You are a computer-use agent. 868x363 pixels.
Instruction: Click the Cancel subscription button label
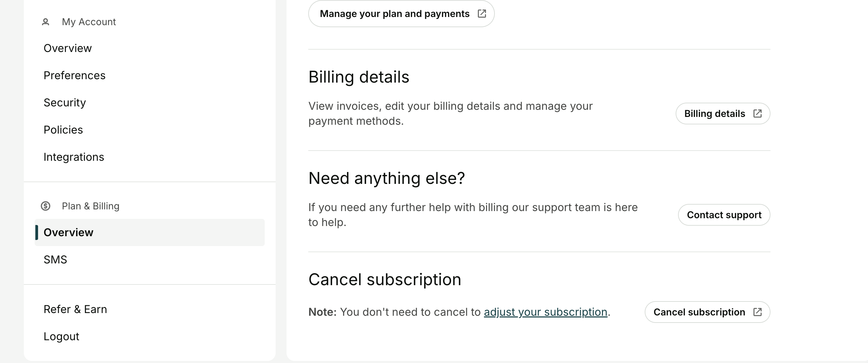pos(699,312)
